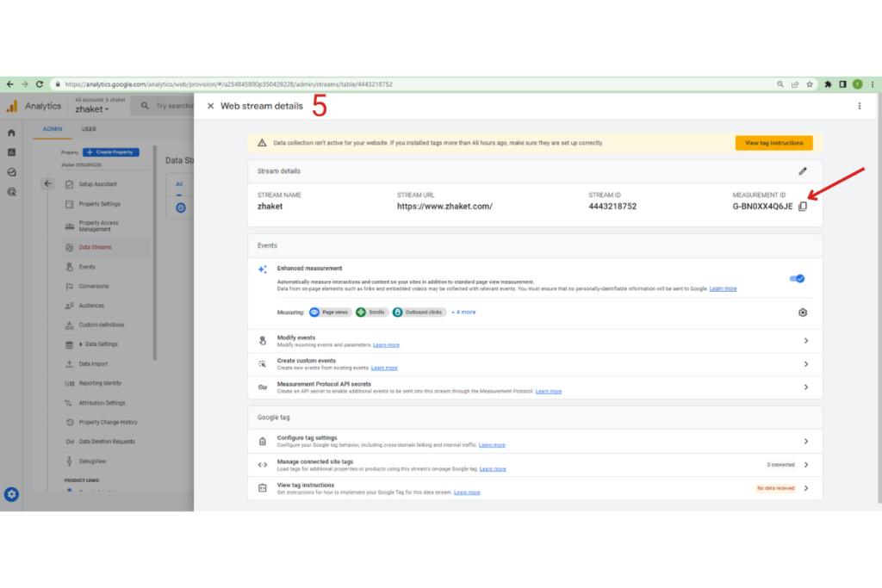Viewport: 882px width, 588px height.
Task: Open the browser profile avatar
Action: pos(857,84)
